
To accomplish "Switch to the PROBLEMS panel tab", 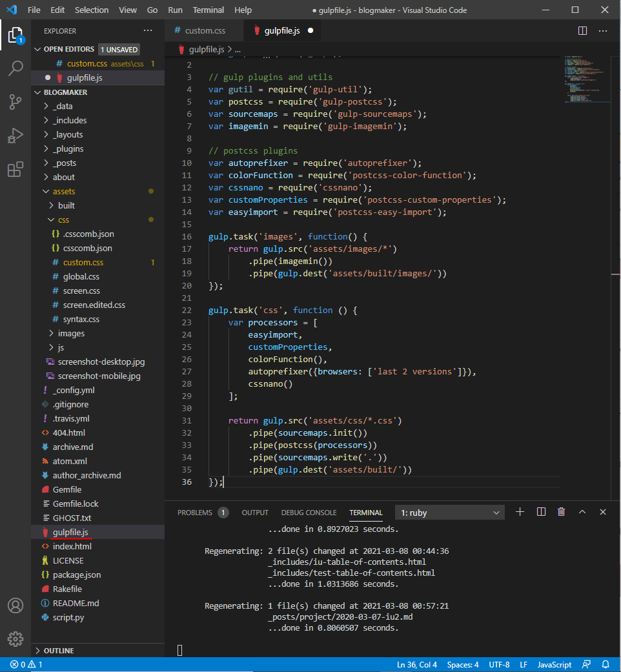I will (x=203, y=513).
